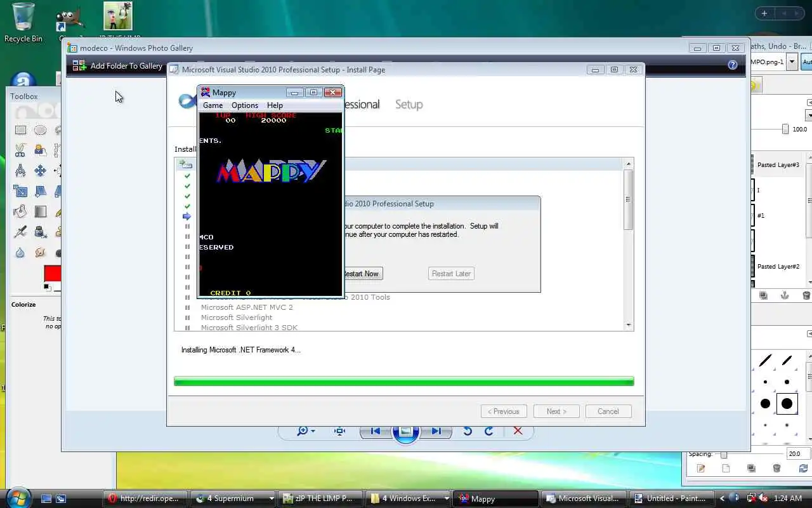Click the Restart Later button
Screen dimensions: 812x508
pos(451,274)
